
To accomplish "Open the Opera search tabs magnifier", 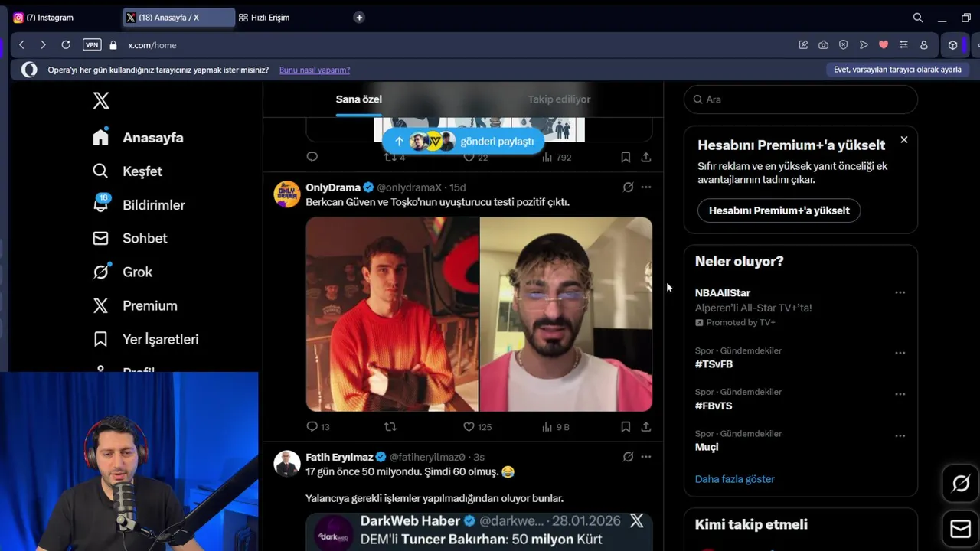I will click(918, 18).
